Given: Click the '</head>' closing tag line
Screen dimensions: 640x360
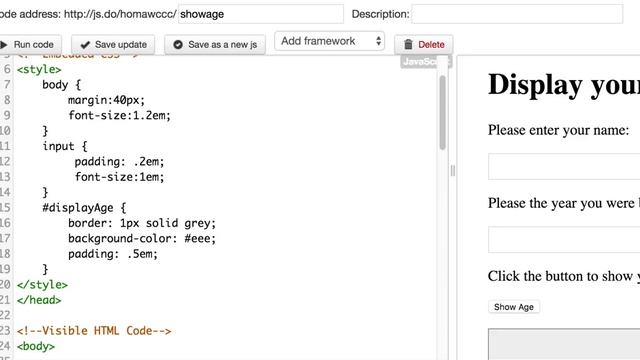Looking at the screenshot, I should (x=39, y=300).
